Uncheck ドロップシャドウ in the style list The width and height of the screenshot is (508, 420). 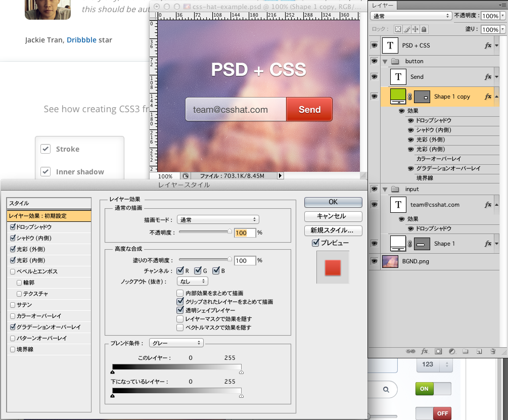(x=13, y=227)
